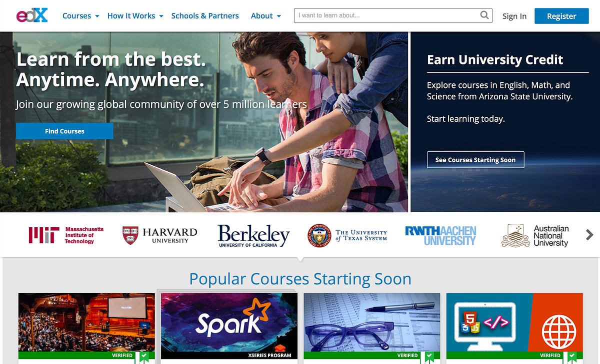The height and width of the screenshot is (364, 600).
Task: Click the verified ribbon icon on HTML5 card
Action: [x=571, y=357]
